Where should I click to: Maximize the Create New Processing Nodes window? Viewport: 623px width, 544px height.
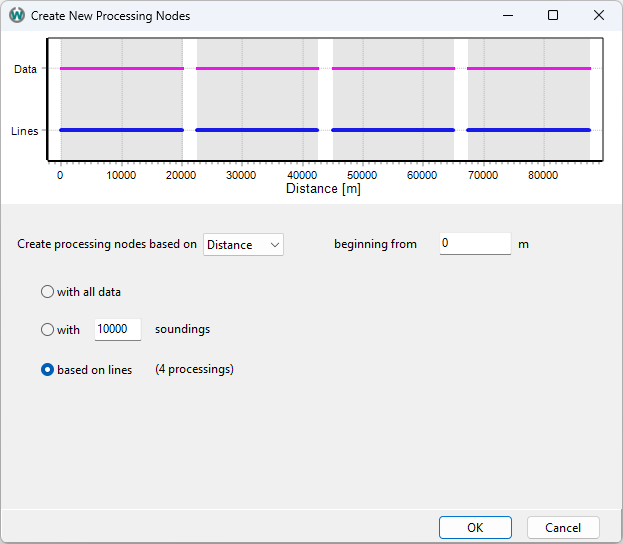(553, 15)
